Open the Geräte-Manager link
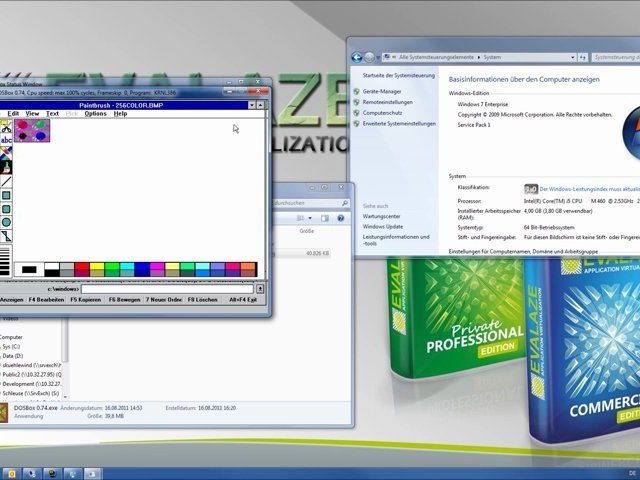 383,91
